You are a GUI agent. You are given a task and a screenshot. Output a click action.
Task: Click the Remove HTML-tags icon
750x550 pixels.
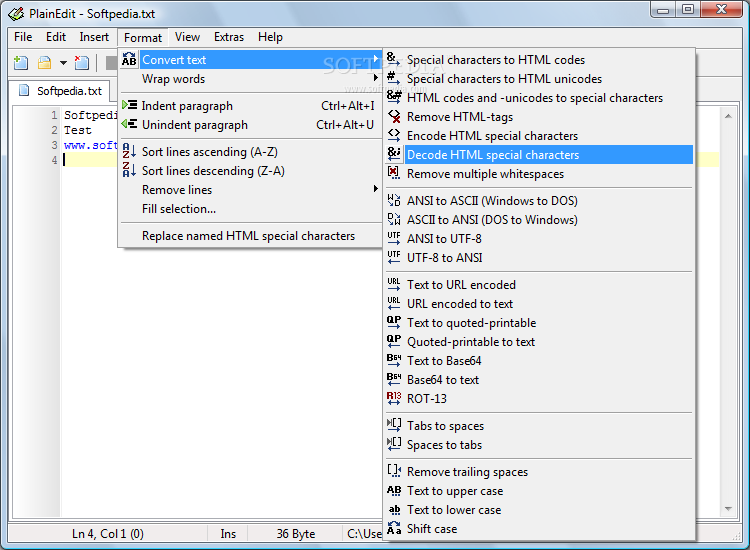click(394, 117)
